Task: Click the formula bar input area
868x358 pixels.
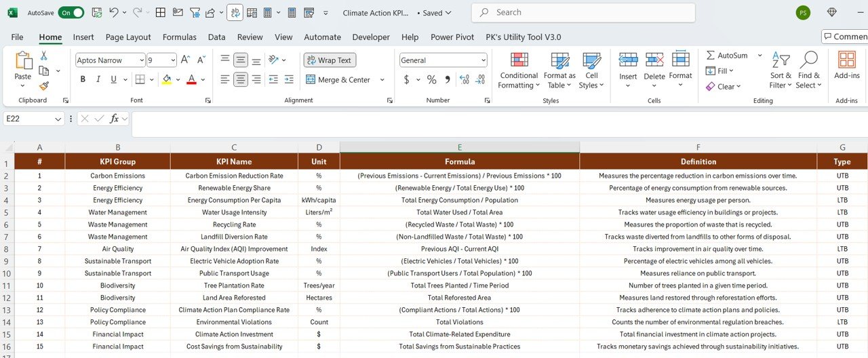Action: (x=498, y=123)
